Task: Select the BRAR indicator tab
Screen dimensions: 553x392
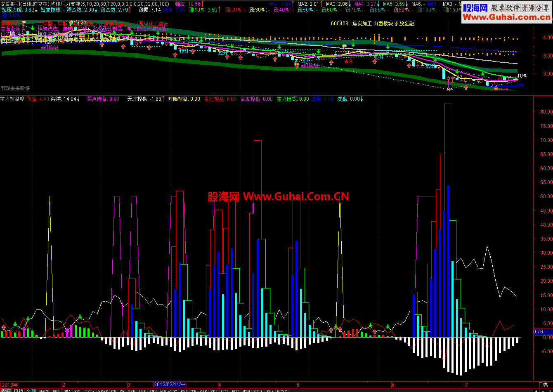Action: [x=103, y=390]
